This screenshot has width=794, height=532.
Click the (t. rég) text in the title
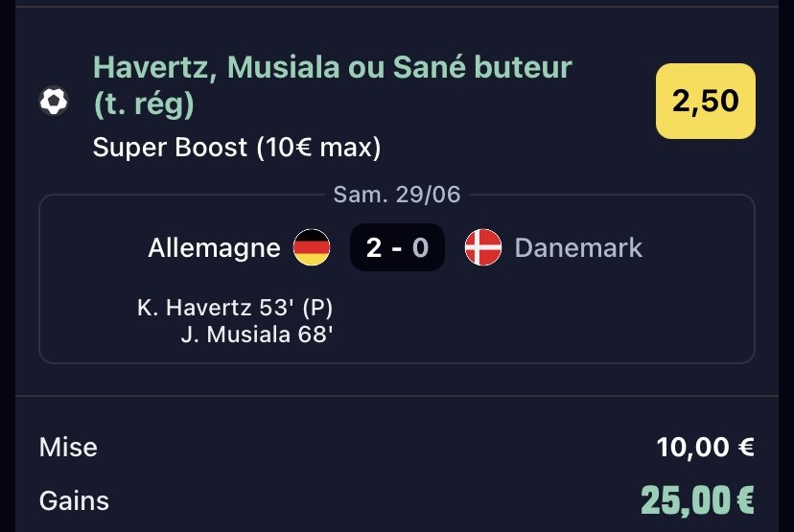144,104
